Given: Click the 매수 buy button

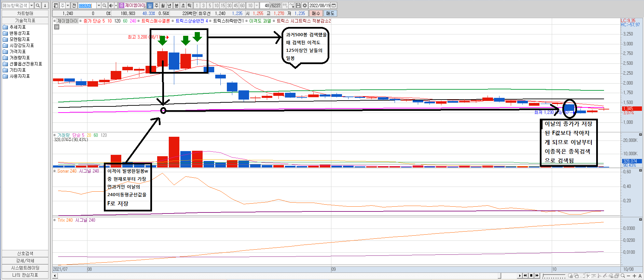Looking at the screenshot, I should (x=316, y=13).
